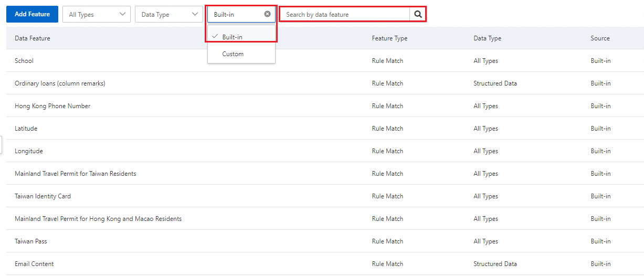644x276 pixels.
Task: Expand the All Types dropdown
Action: click(x=97, y=15)
